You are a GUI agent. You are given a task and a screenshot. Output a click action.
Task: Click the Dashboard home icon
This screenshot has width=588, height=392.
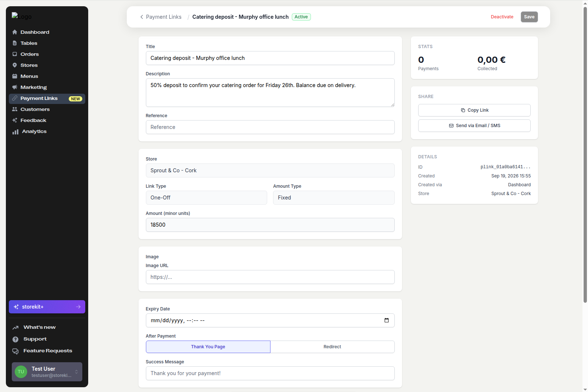(15, 32)
